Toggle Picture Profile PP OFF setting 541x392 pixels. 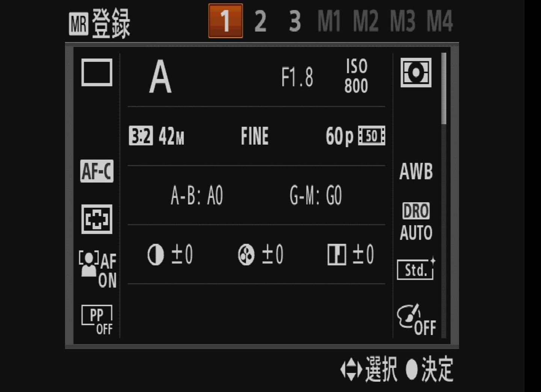(x=97, y=320)
